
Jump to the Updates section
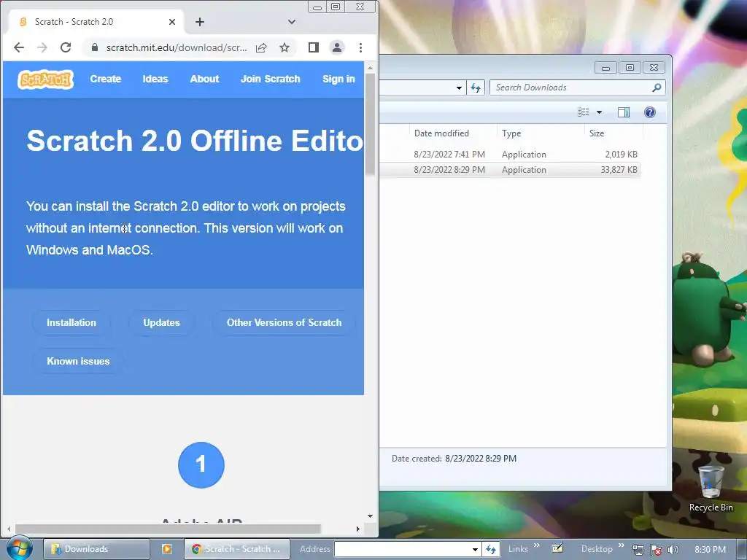[161, 323]
